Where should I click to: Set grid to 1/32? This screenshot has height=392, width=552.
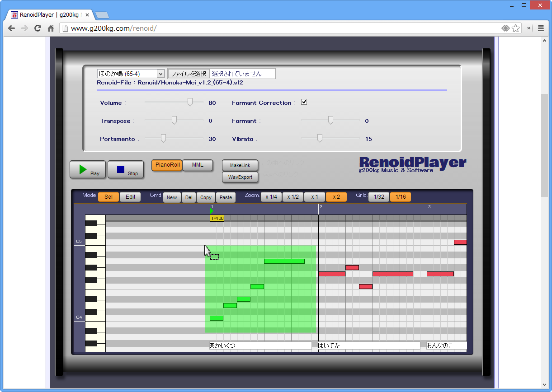379,197
